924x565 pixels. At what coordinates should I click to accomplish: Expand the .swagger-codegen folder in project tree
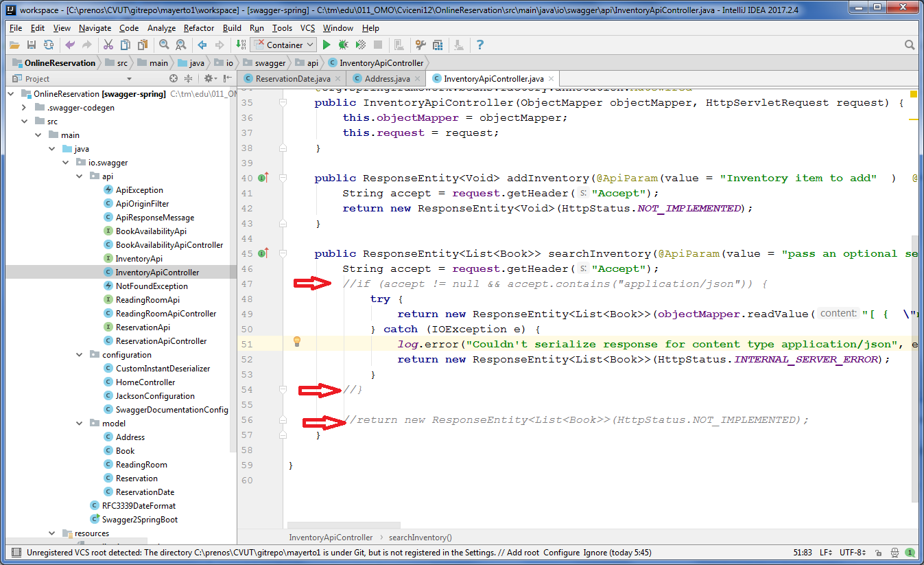(25, 108)
